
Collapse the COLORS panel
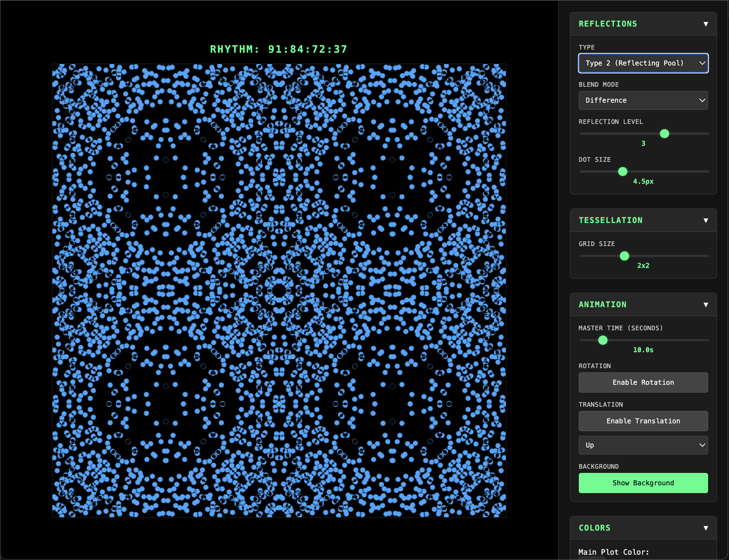point(705,528)
